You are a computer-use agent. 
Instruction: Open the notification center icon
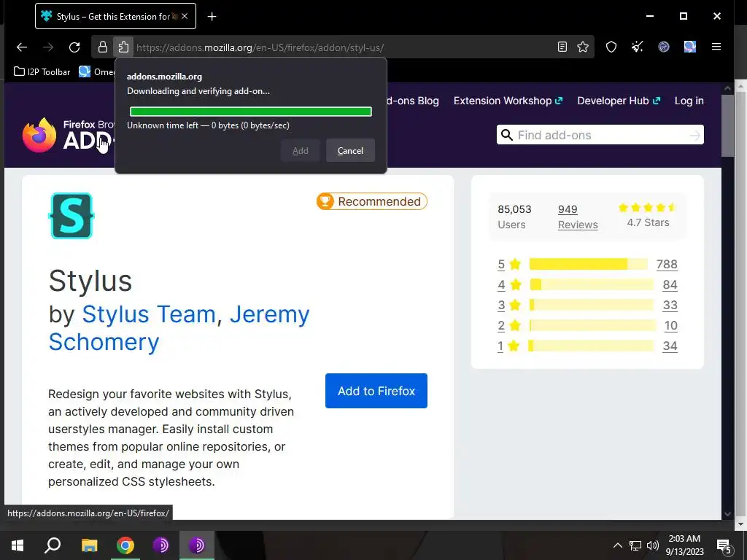coord(724,545)
